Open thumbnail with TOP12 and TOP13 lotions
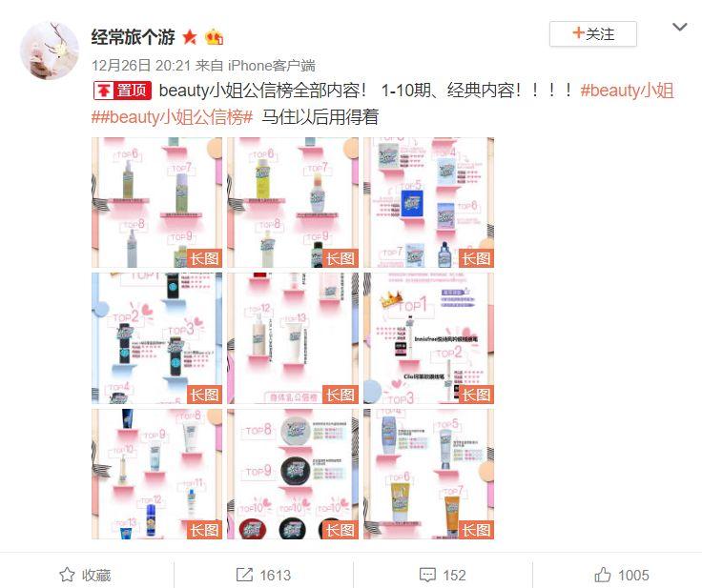This screenshot has height=588, width=702. click(x=293, y=338)
